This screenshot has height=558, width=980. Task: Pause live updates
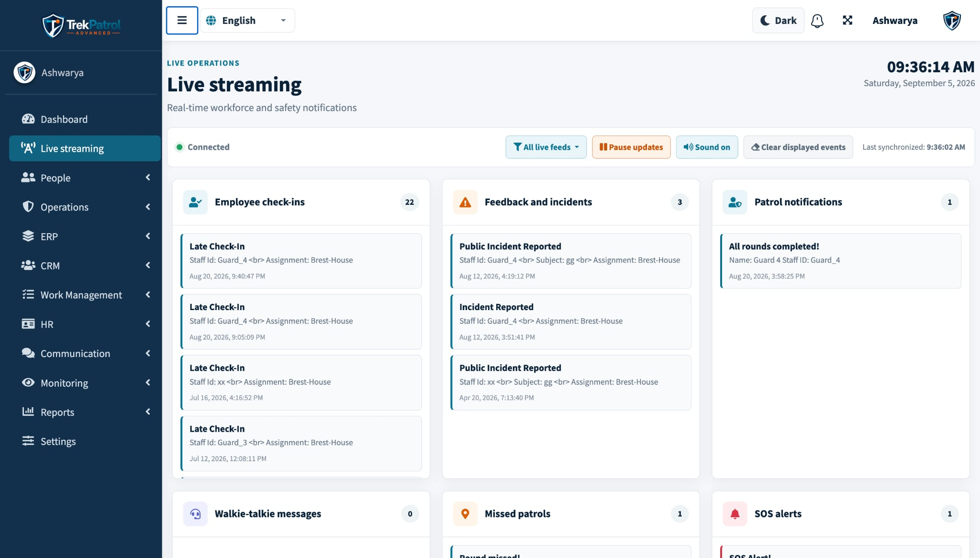(631, 147)
